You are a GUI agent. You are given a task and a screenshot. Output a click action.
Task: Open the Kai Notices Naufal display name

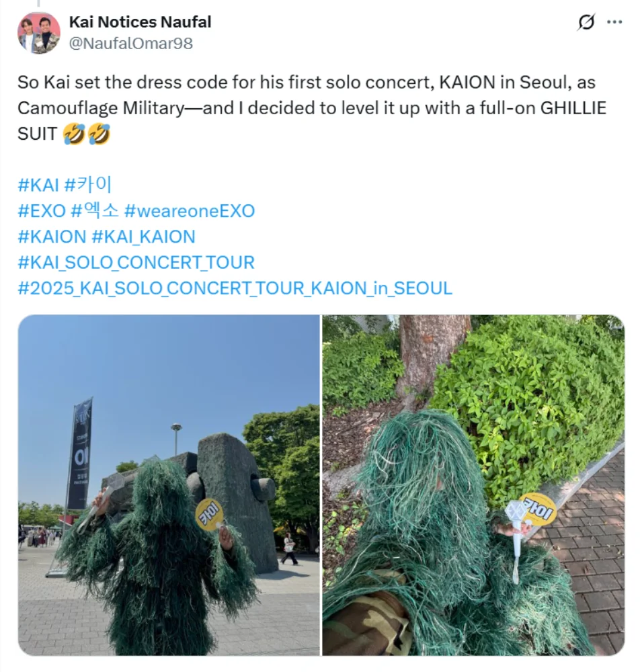click(141, 22)
